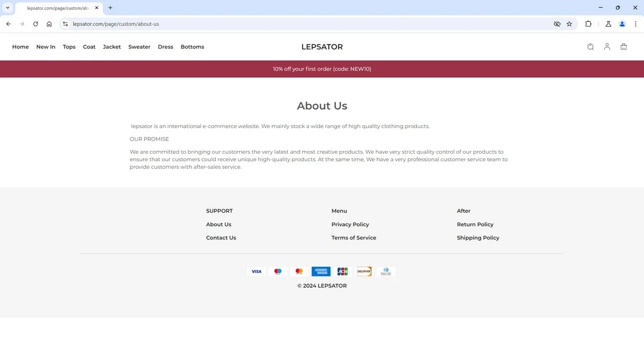
Task: Click the Maestro payment icon
Action: tap(277, 271)
